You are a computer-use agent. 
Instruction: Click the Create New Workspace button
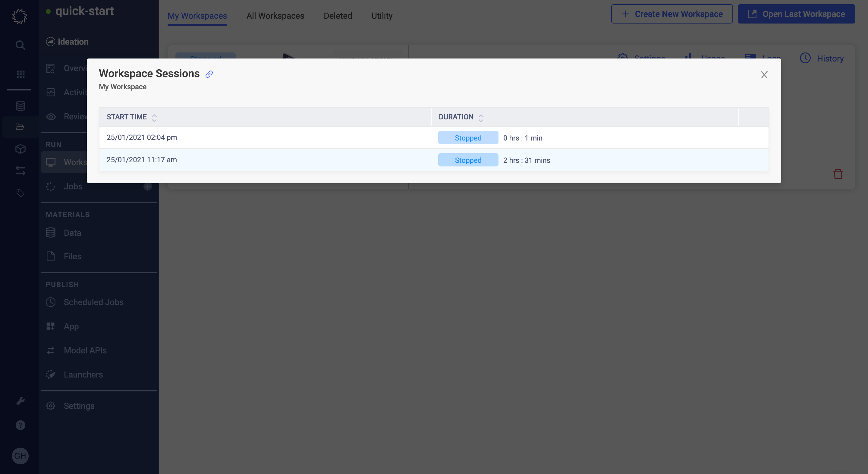pyautogui.click(x=672, y=14)
